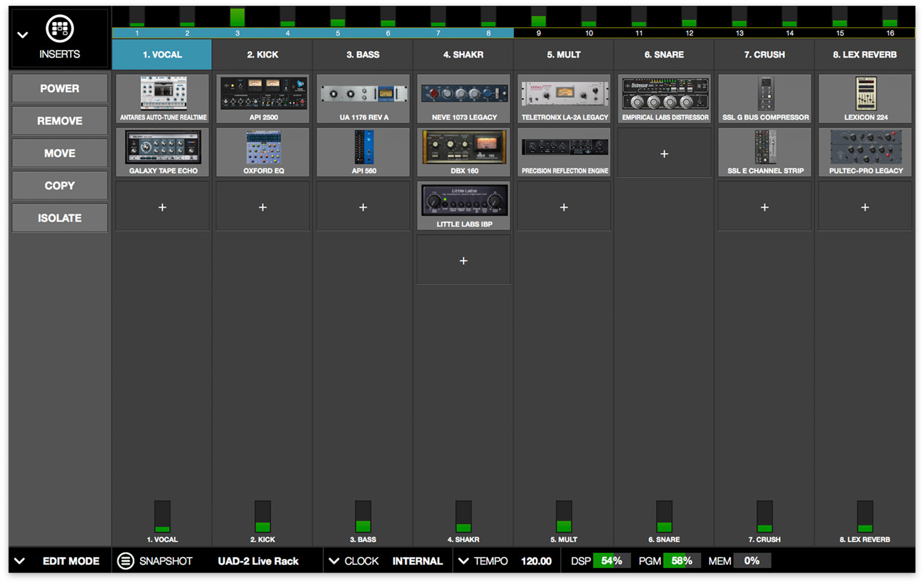Toggle Isolate mode for inserts
The image size is (924, 583).
[60, 218]
